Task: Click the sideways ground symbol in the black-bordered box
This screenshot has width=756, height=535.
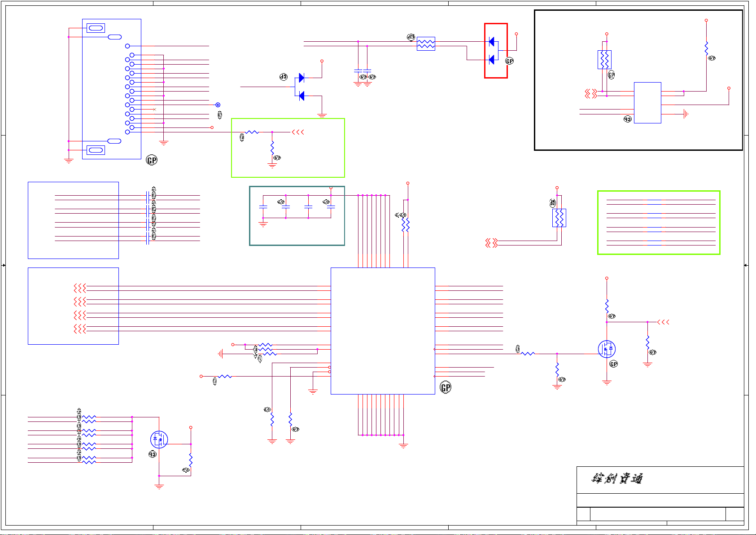Action: [x=685, y=114]
